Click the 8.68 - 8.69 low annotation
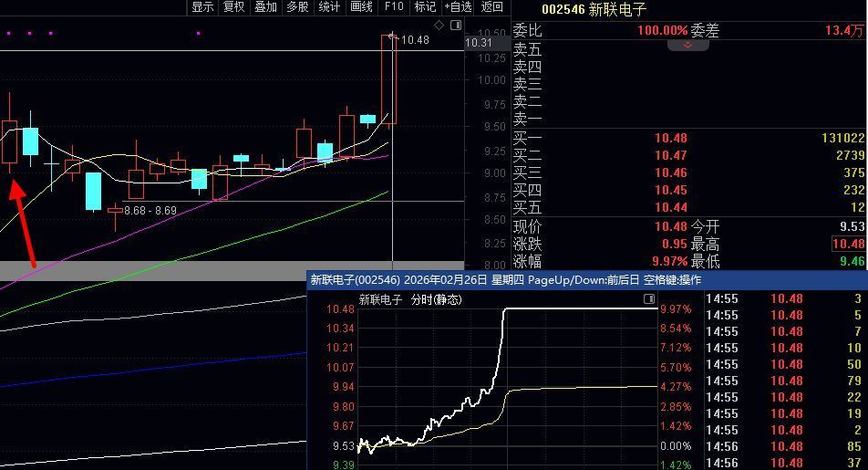Screen dimensions: 868x470 150,211
